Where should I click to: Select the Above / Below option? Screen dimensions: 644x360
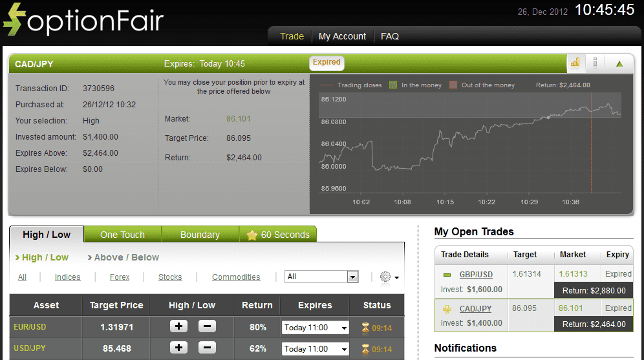(x=126, y=257)
